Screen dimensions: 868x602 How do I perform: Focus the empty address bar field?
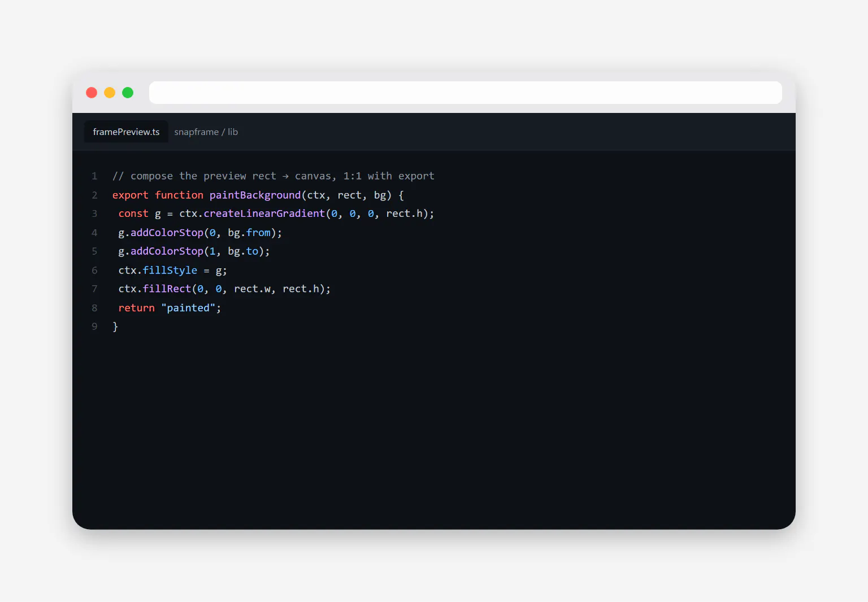466,93
